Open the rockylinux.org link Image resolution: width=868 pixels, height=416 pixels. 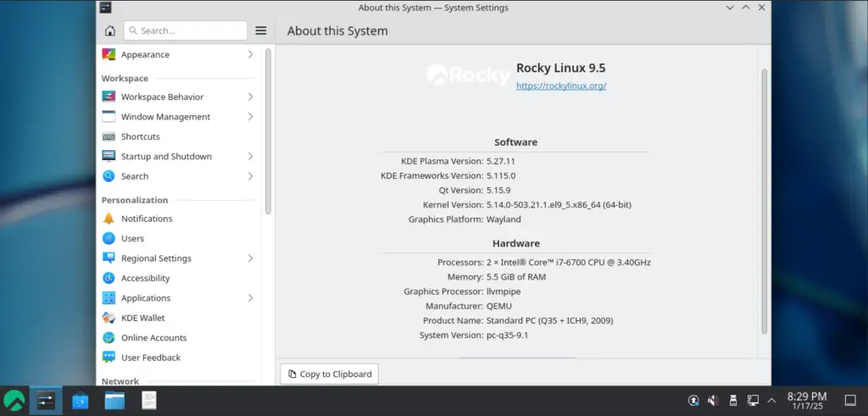pos(561,86)
